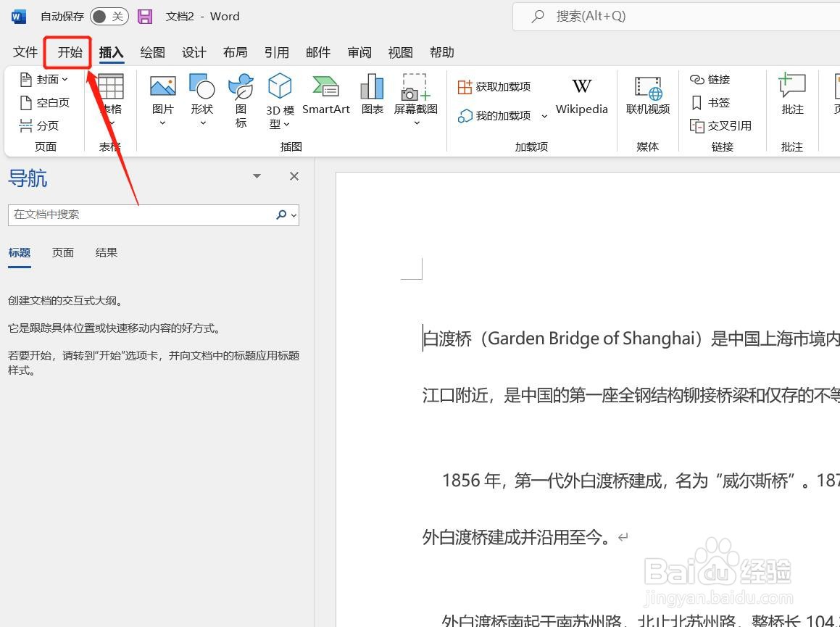Open the 邮件 (Mailings) tab
840x627 pixels.
coord(318,52)
